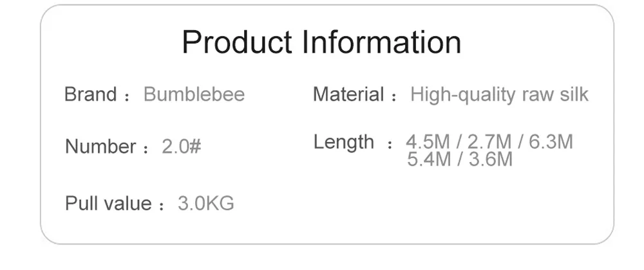Click the word Product in the title
The image size is (644, 270).
click(x=237, y=42)
